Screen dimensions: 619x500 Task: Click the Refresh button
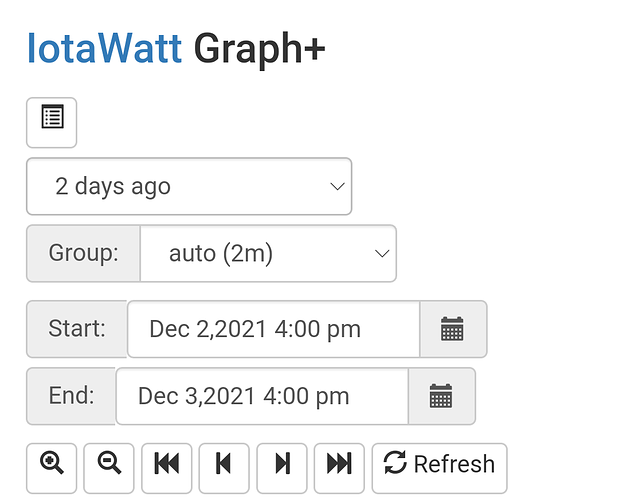[439, 468]
